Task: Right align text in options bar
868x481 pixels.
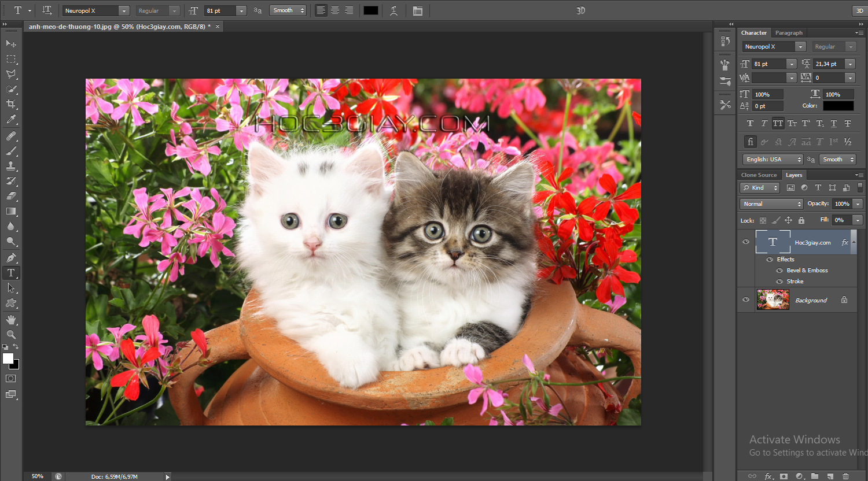Action: coord(349,10)
